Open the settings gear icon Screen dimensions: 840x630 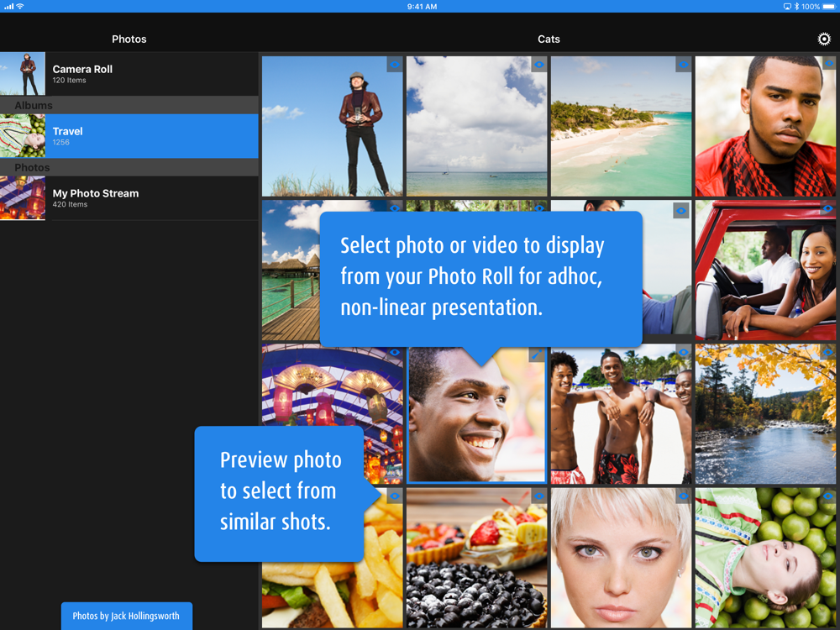point(824,39)
